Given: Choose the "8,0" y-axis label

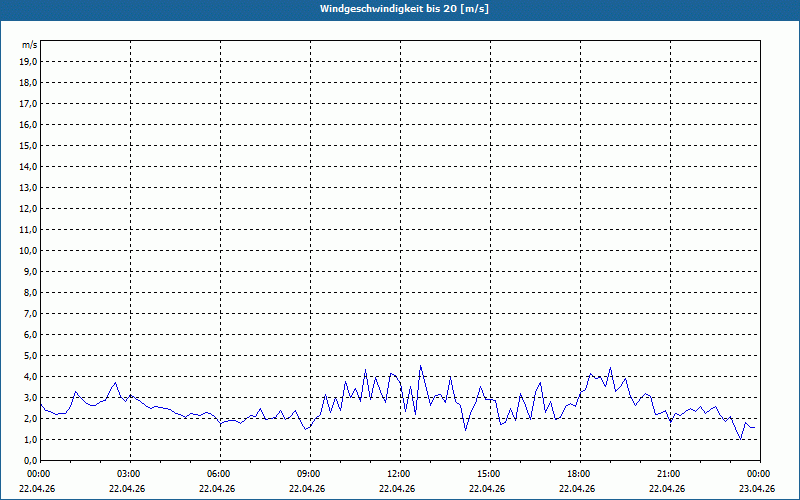Looking at the screenshot, I should [31, 292].
